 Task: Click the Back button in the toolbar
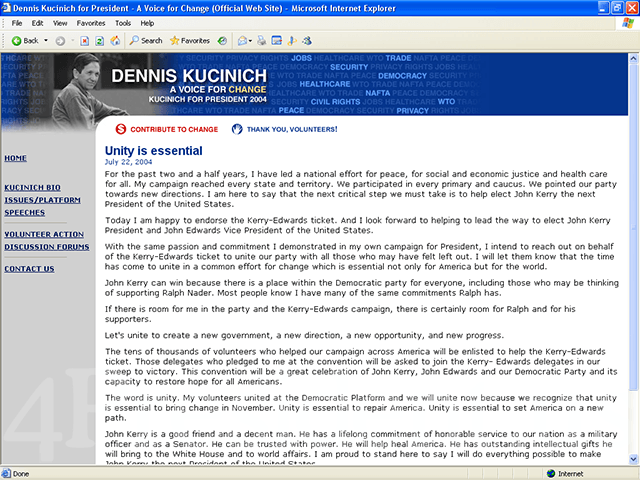(25, 41)
